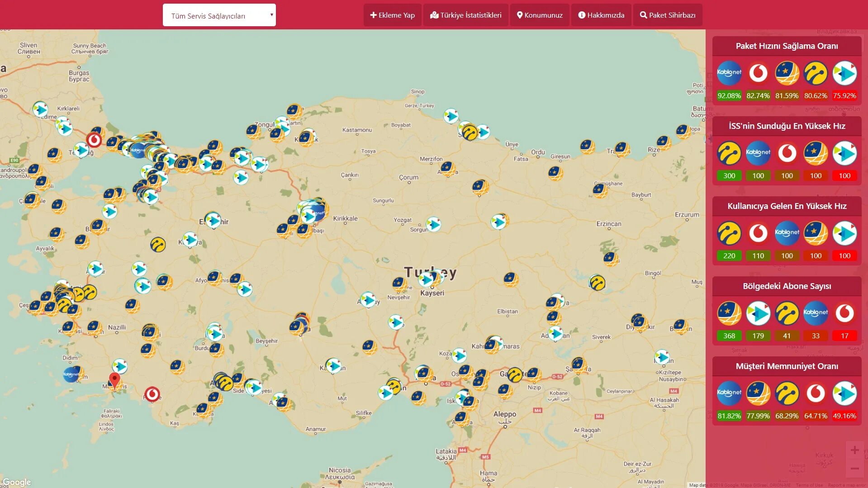The height and width of the screenshot is (488, 868).
Task: Click the 179 subscriber count badge
Action: [758, 336]
